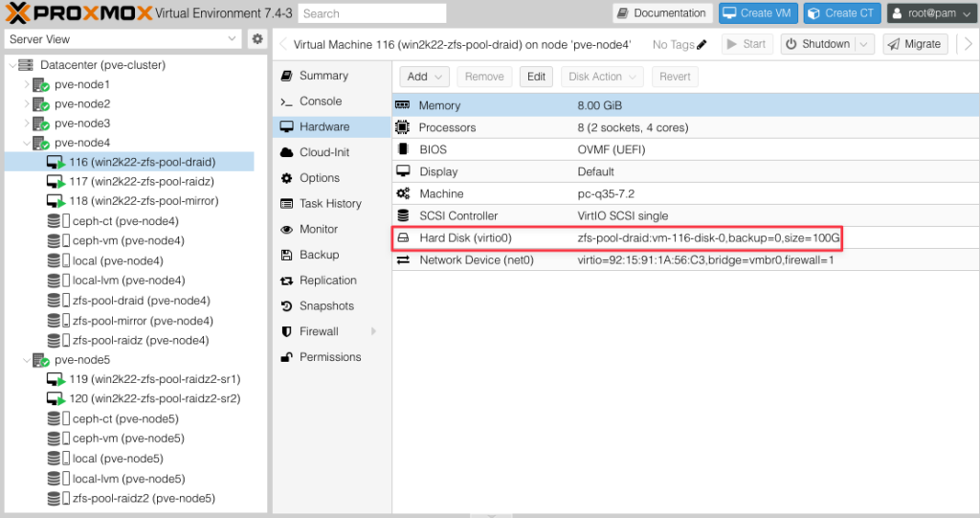This screenshot has width=980, height=518.
Task: Collapse the pve-node5 tree node
Action: pyautogui.click(x=26, y=360)
